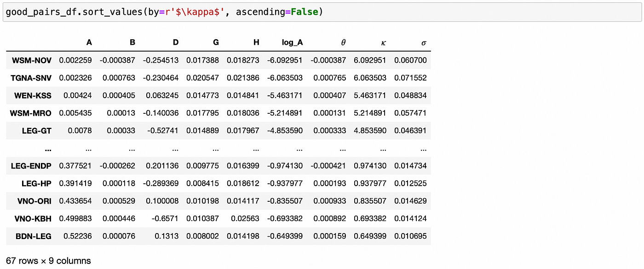Screen dimensions: 644x269
Task: Click value -0.140036 in column D
Action: coord(161,113)
